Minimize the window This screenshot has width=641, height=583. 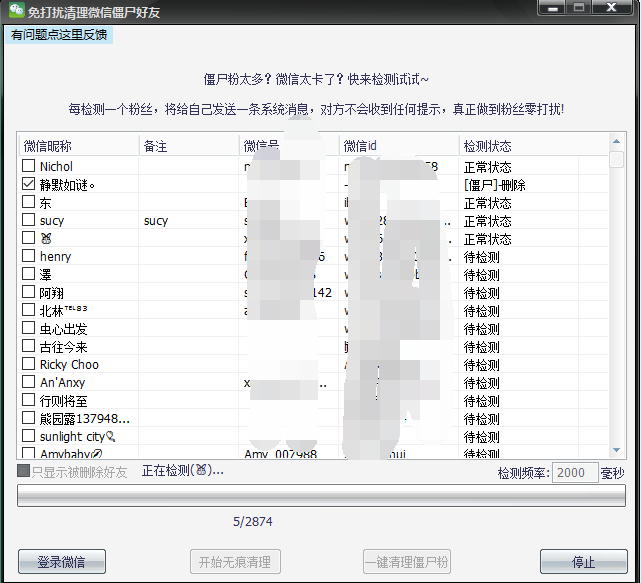click(x=553, y=8)
